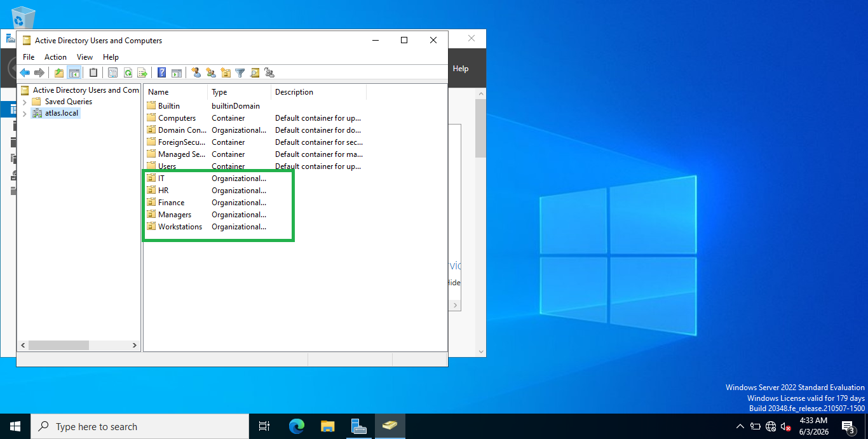Click the folder icon beside Builtin
This screenshot has width=868, height=439.
pyautogui.click(x=151, y=106)
